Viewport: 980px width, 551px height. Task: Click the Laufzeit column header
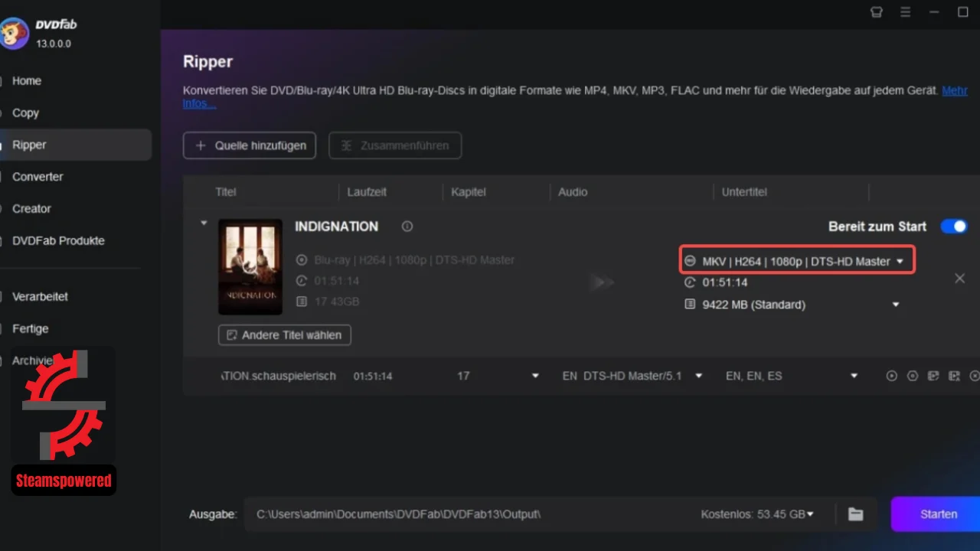tap(367, 192)
